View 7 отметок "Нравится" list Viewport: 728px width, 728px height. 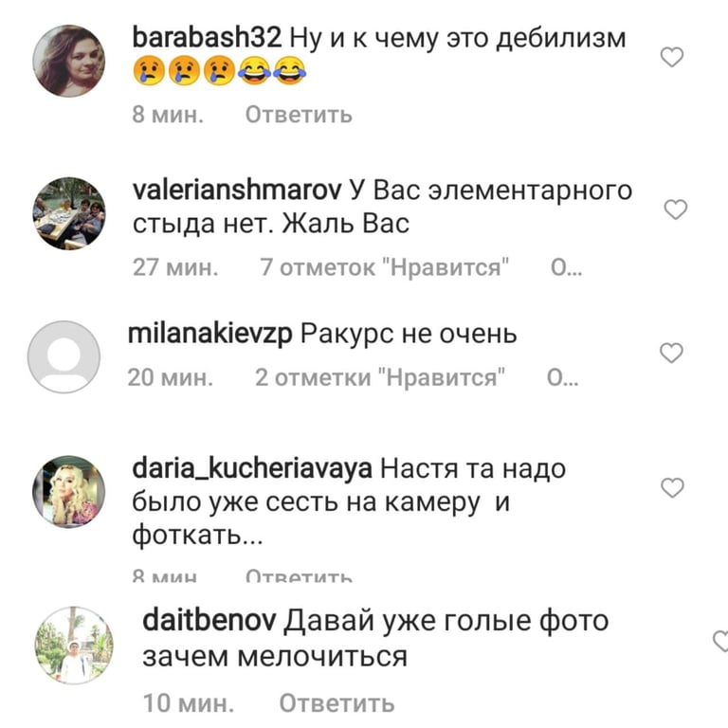click(385, 267)
